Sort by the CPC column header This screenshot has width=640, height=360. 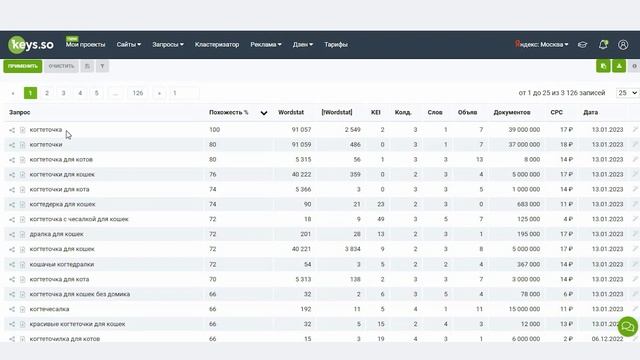556,112
